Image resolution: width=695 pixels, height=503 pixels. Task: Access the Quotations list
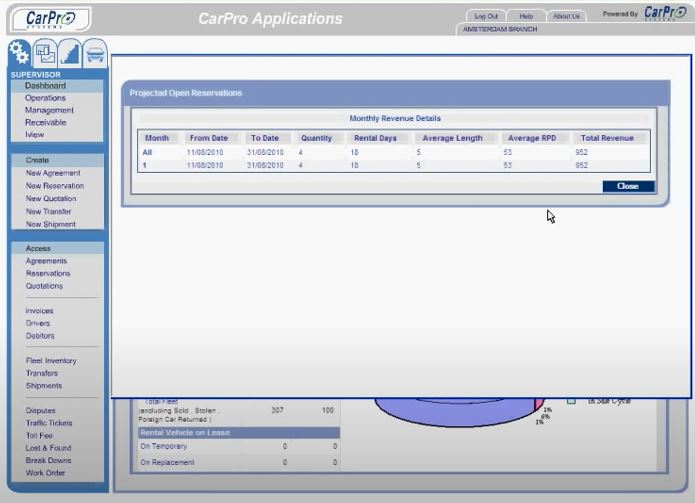point(44,286)
